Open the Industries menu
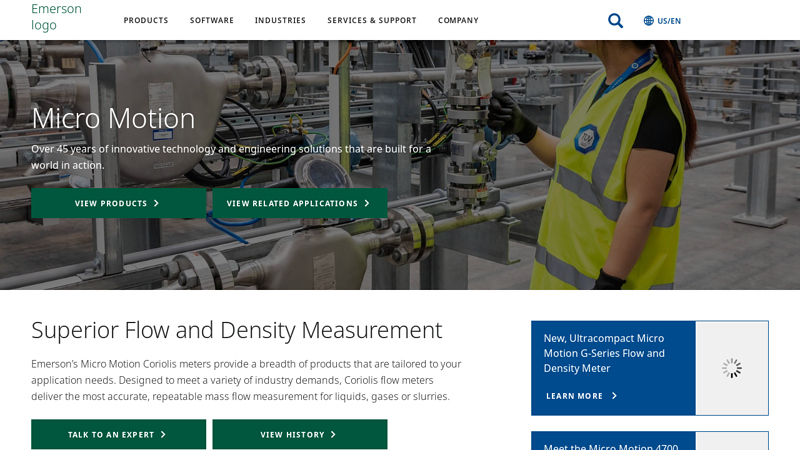Viewport: 800px width, 450px height. pos(280,20)
